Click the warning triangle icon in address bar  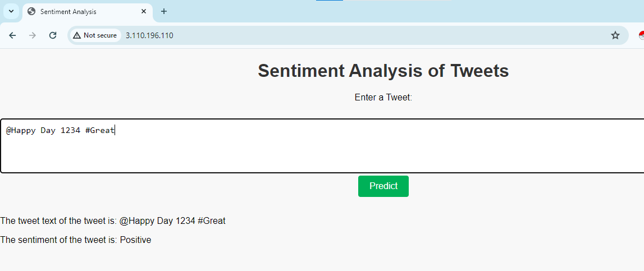(77, 36)
